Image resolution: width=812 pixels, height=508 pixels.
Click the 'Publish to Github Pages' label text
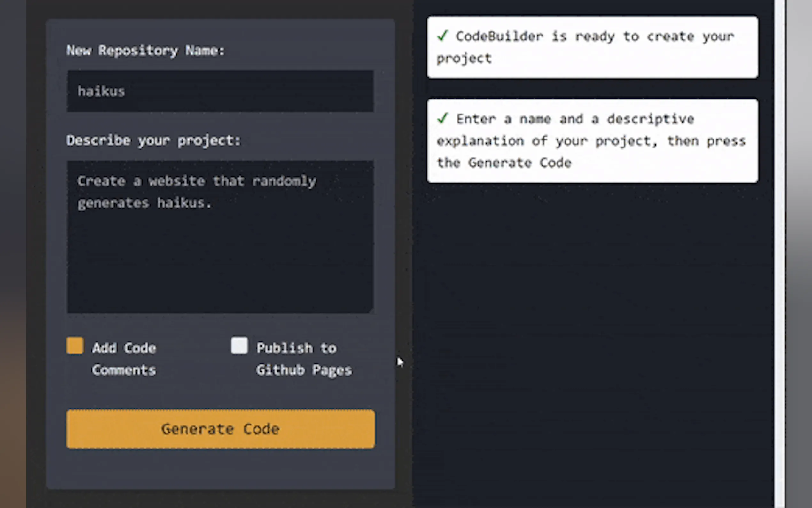pos(303,359)
